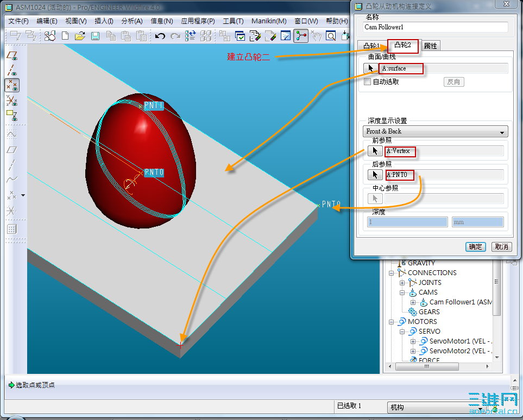This screenshot has height=420, width=523.
Task: Click the 后参照 selection arrow button
Action: click(x=375, y=175)
